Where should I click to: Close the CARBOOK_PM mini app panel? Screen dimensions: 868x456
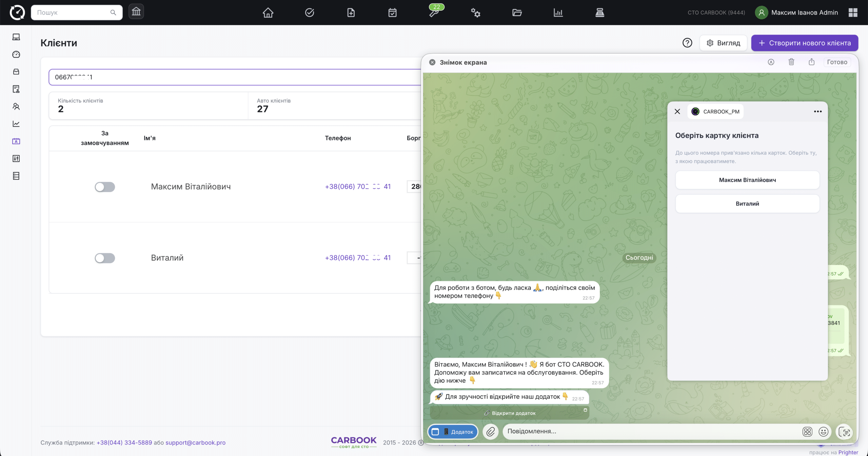point(677,112)
